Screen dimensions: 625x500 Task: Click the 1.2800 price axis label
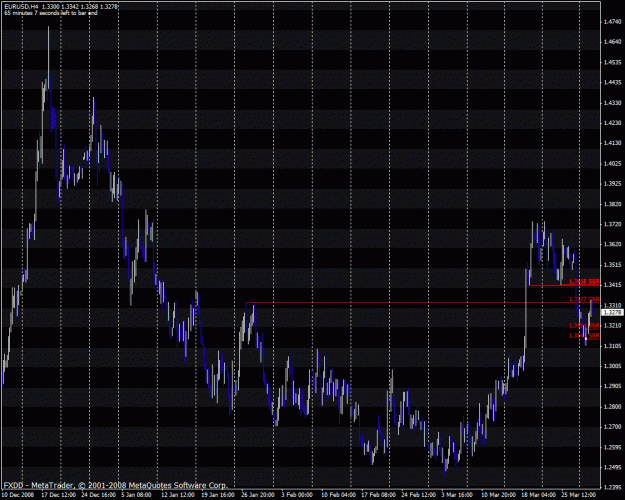613,407
